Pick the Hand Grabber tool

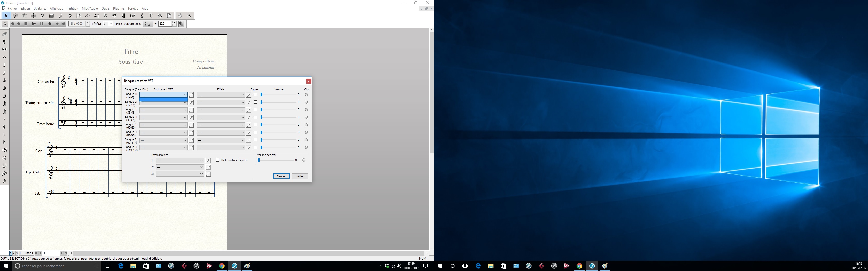pos(180,16)
